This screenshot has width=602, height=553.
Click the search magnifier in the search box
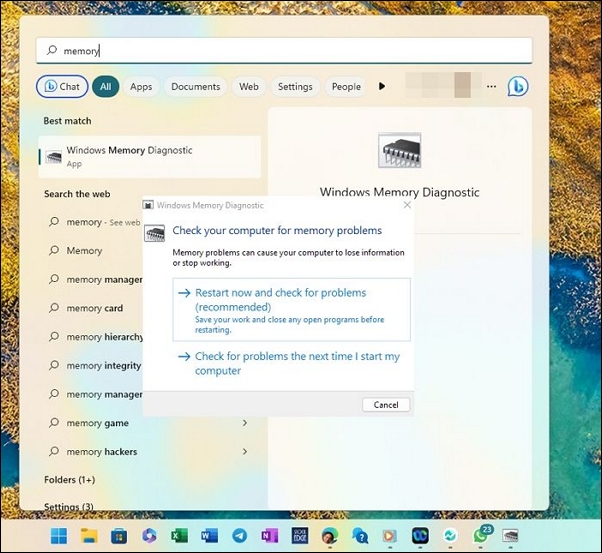(x=52, y=50)
